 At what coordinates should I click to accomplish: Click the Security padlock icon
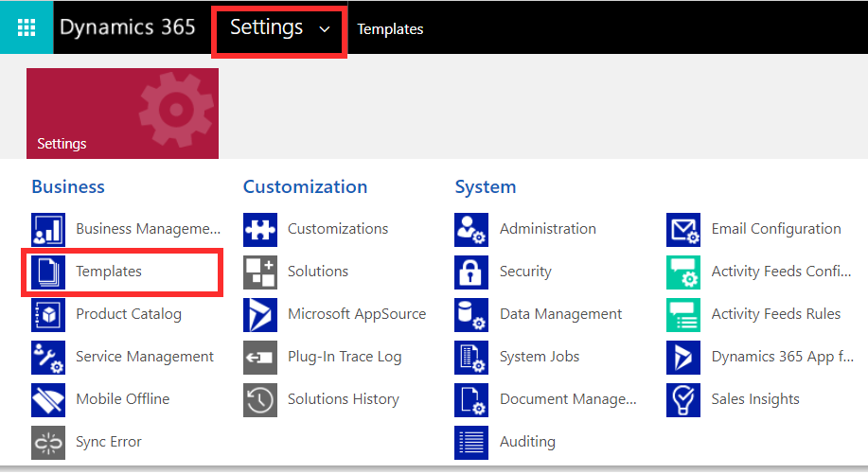pos(471,272)
